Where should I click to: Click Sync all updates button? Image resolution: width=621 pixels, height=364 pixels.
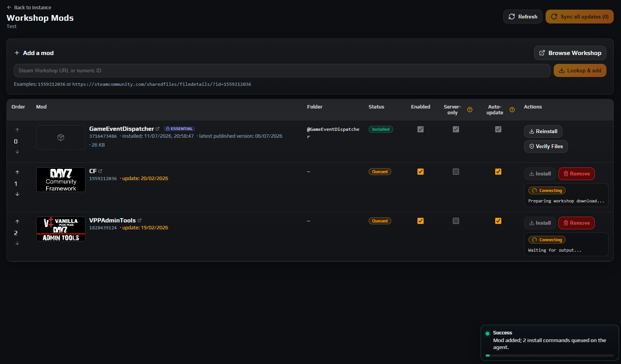tap(579, 17)
